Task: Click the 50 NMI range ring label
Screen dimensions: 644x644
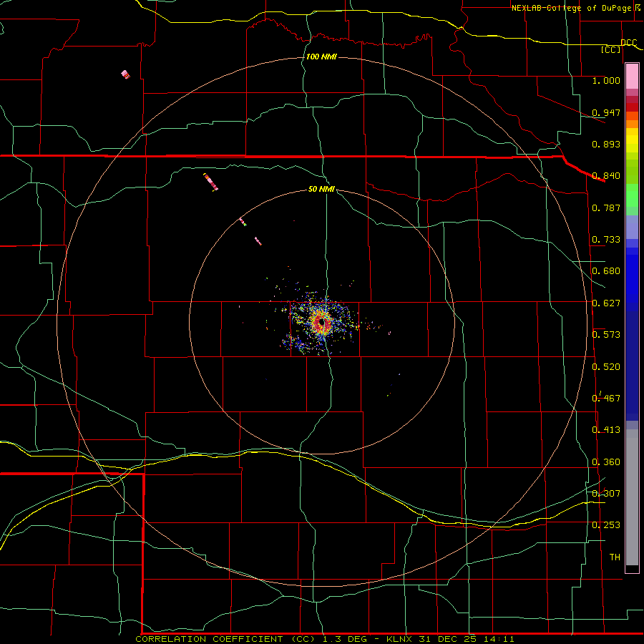Action: tap(321, 189)
